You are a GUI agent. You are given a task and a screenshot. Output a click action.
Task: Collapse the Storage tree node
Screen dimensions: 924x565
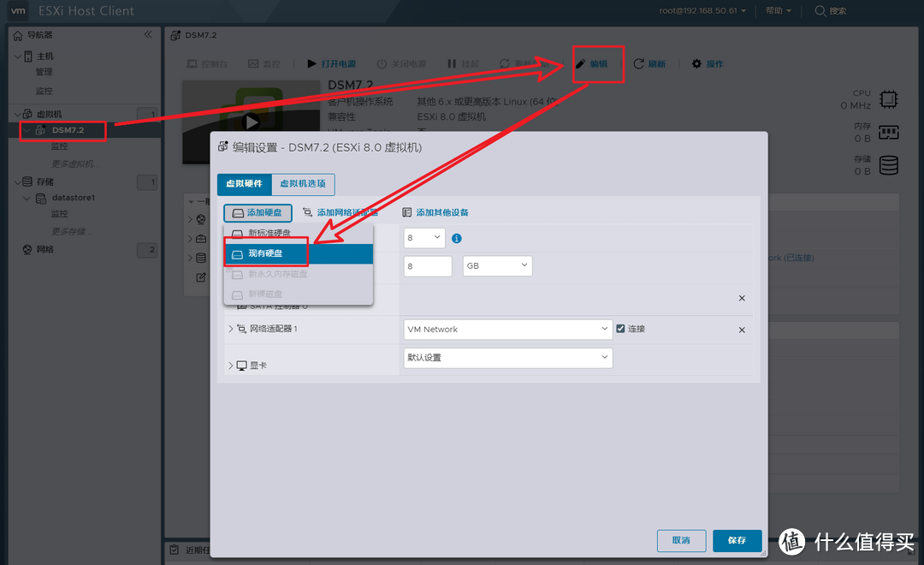[18, 181]
